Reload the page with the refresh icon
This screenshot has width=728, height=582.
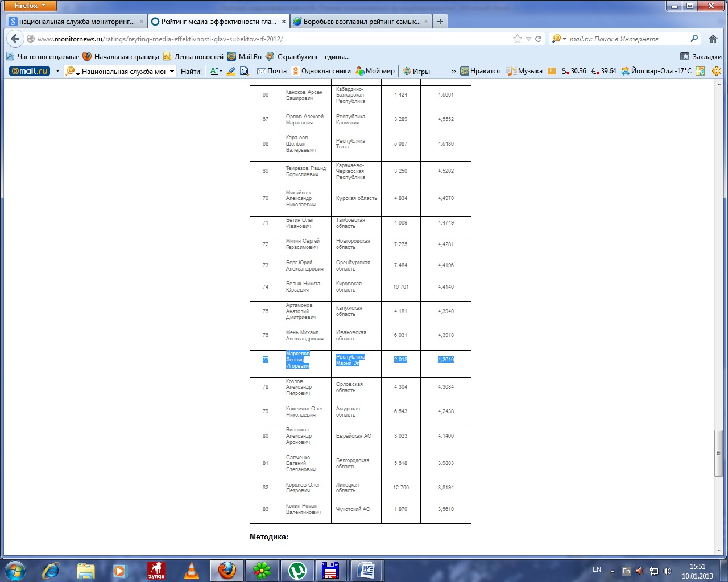click(538, 39)
